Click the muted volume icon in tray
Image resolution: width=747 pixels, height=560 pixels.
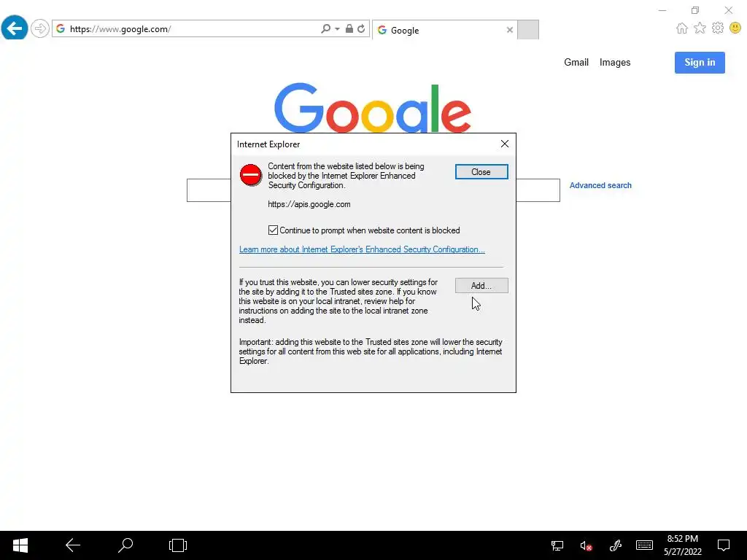click(586, 545)
